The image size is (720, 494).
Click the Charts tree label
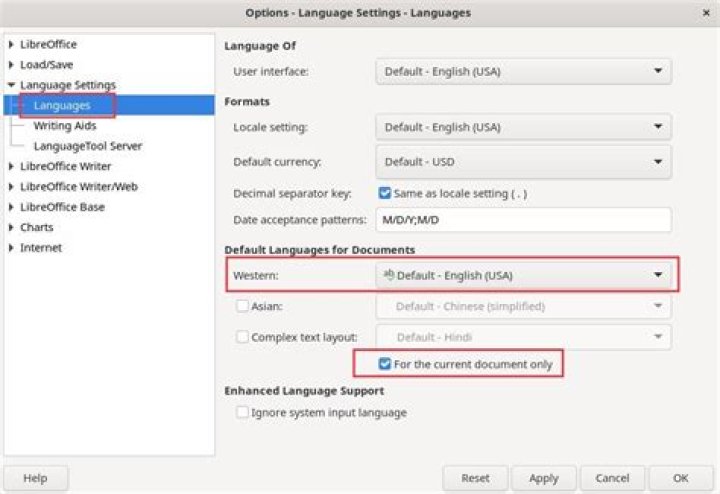pos(37,227)
